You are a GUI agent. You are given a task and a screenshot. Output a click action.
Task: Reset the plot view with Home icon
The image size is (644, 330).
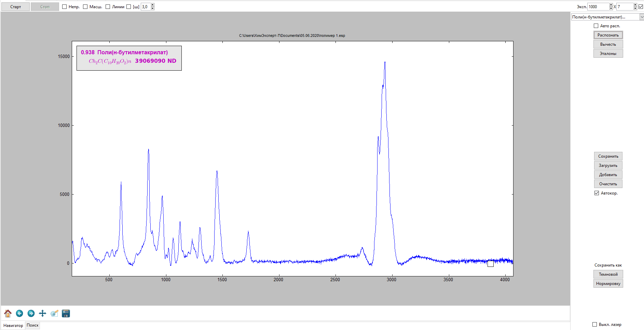8,313
